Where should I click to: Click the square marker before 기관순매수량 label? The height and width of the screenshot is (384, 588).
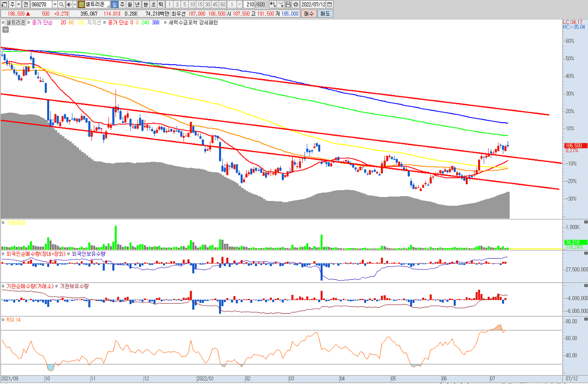[x=4, y=286]
